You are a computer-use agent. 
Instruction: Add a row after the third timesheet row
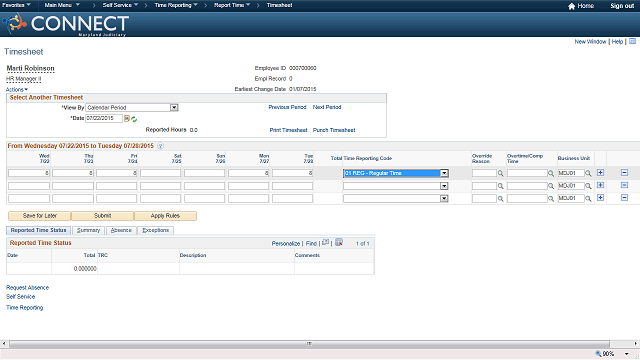coord(600,198)
